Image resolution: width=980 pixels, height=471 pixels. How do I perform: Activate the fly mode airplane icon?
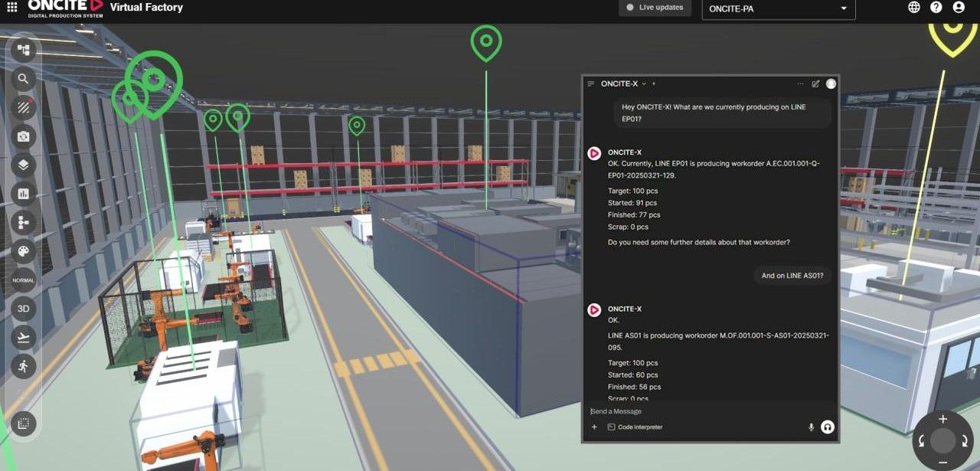click(24, 337)
